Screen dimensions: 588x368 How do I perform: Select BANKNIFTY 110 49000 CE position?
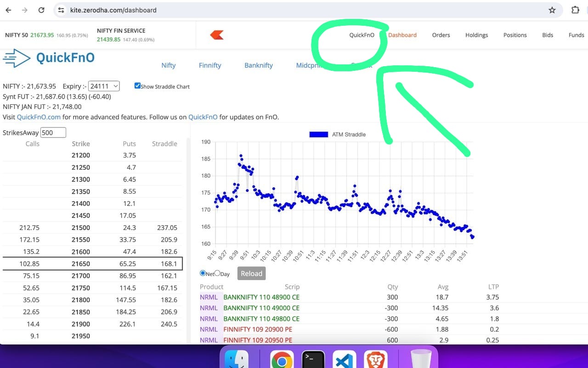click(x=261, y=308)
